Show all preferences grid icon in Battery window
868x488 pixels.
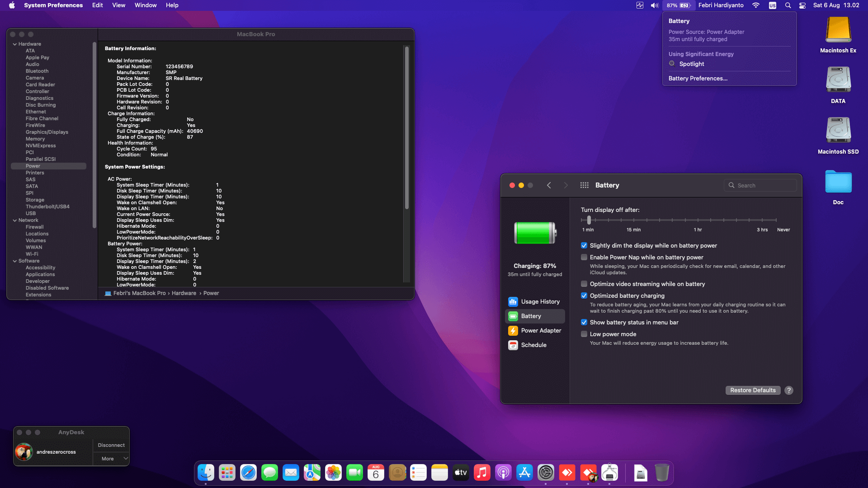pos(584,185)
